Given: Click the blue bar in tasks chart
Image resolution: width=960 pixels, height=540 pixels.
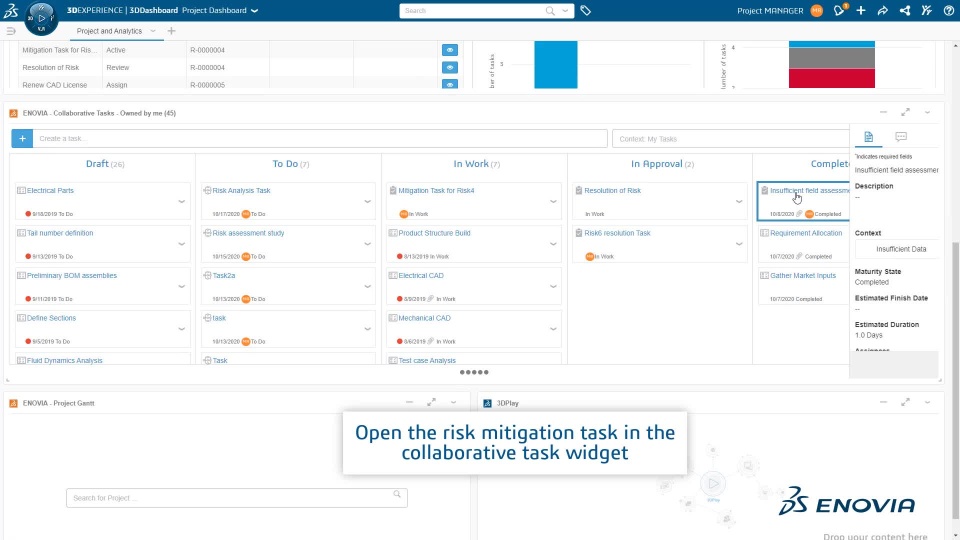Looking at the screenshot, I should click(555, 65).
